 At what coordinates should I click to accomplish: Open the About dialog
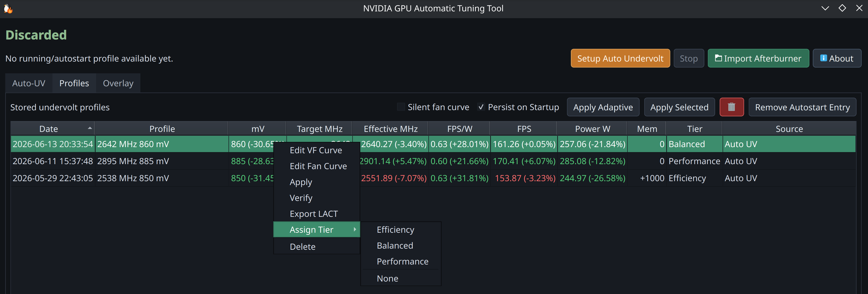coord(837,58)
